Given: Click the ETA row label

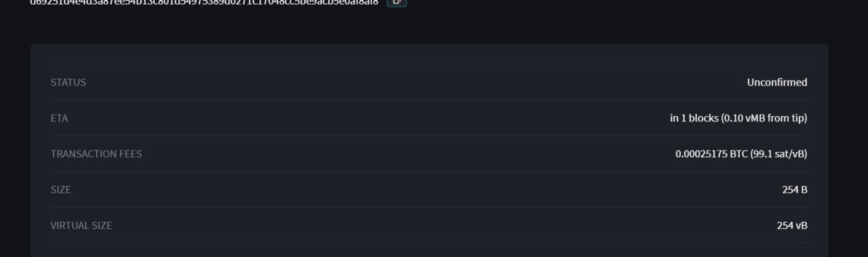Looking at the screenshot, I should pyautogui.click(x=59, y=118).
